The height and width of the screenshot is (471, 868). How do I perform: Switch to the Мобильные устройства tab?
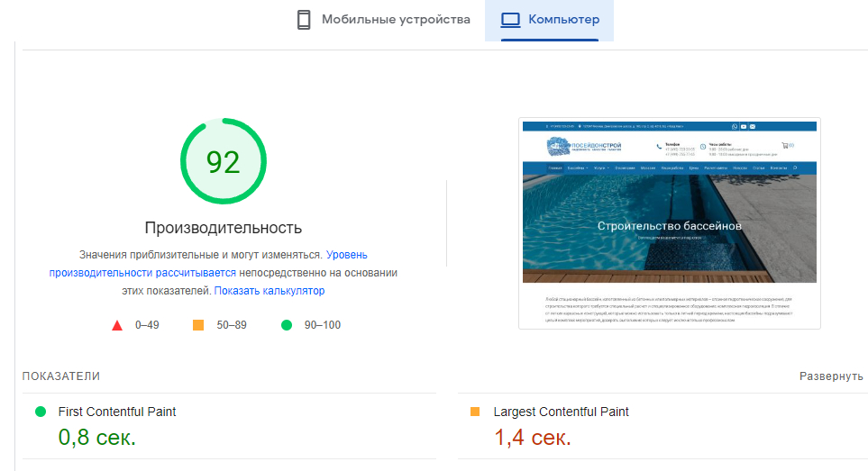(383, 20)
